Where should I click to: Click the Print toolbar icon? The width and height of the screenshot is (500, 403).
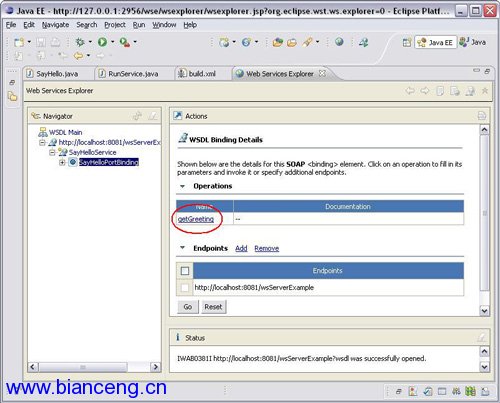(55, 42)
